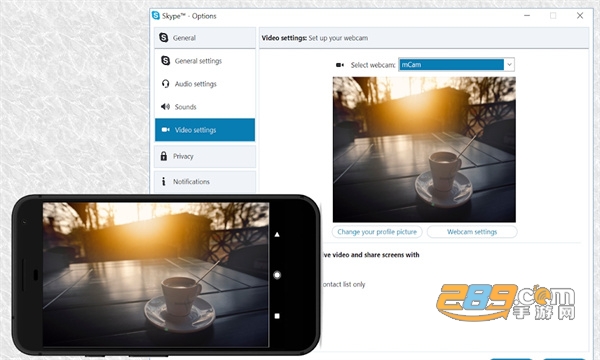
Task: Open Webcam settings
Action: pos(472,232)
